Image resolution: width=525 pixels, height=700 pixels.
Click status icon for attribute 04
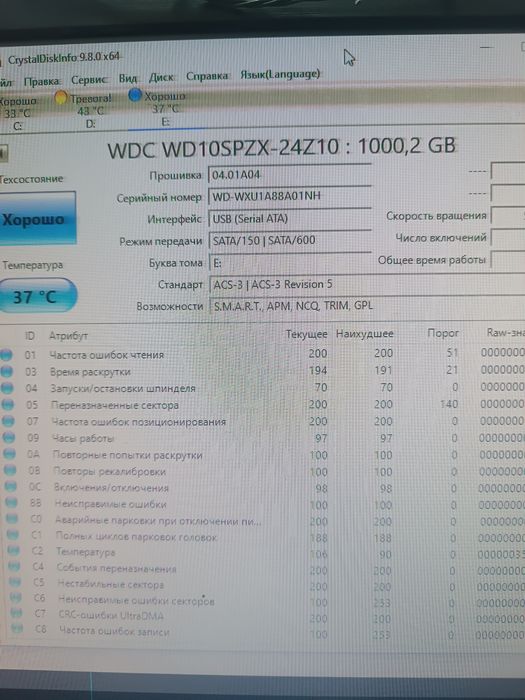pyautogui.click(x=7, y=388)
